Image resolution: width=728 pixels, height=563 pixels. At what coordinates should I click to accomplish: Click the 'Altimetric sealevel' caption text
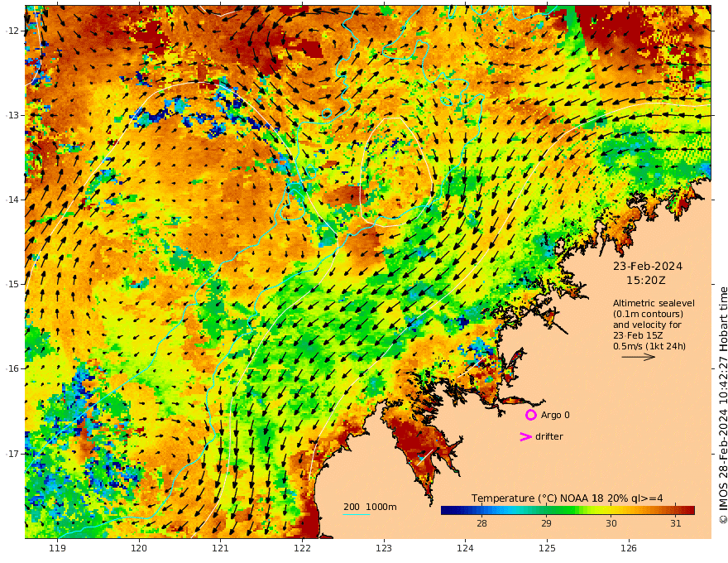point(654,303)
